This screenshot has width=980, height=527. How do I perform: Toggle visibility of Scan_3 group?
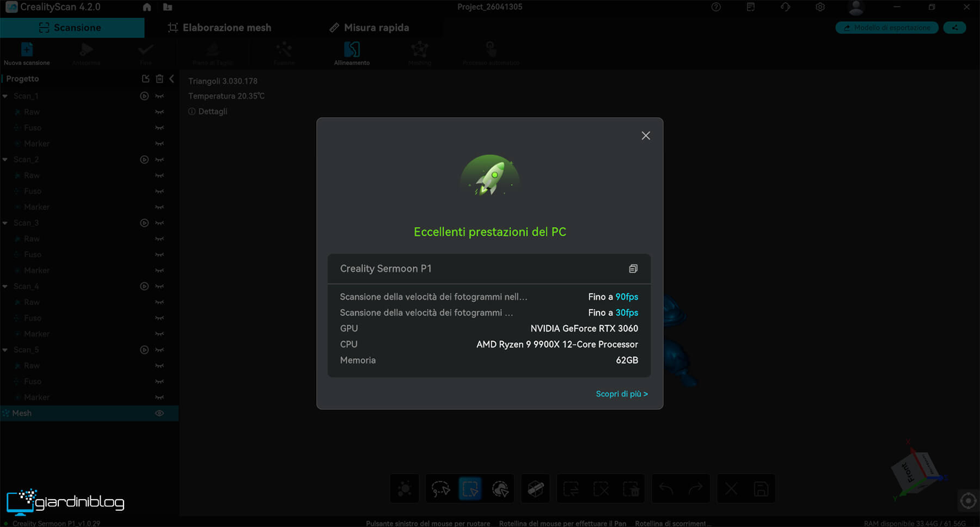pos(160,223)
